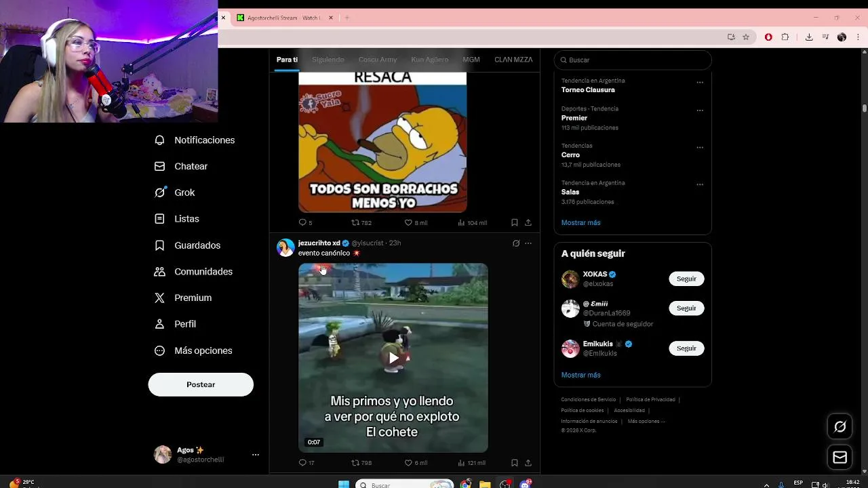Like the Homer meme post with 8 mil likes
868x488 pixels.
coord(416,222)
